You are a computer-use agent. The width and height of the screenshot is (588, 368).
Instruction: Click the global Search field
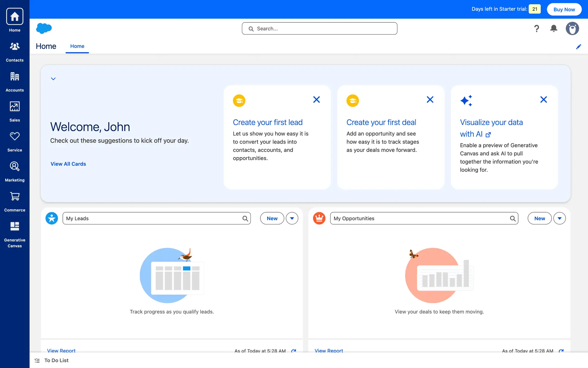(x=319, y=29)
